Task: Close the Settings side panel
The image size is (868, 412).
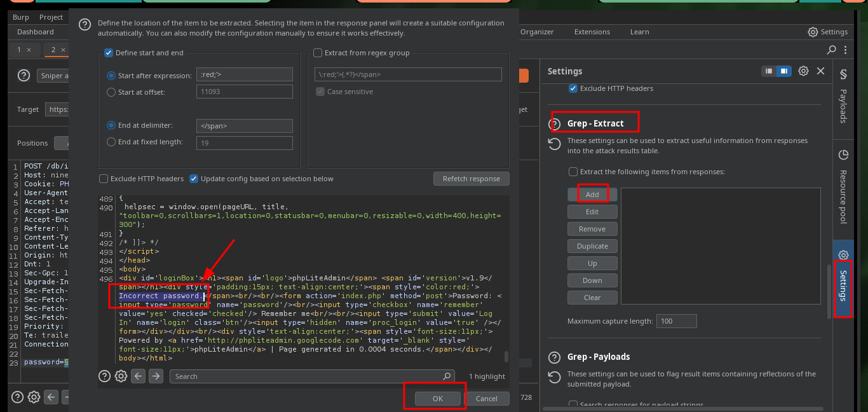Action: point(820,71)
